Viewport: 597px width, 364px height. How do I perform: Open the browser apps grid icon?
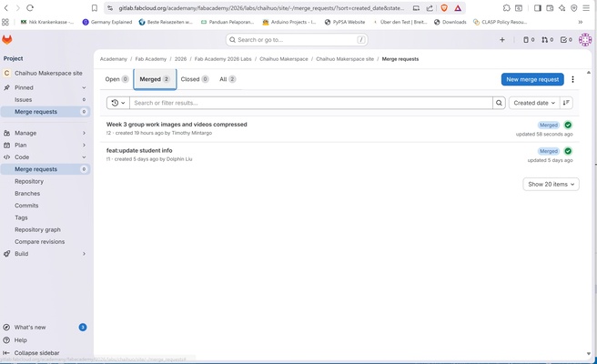(5, 22)
